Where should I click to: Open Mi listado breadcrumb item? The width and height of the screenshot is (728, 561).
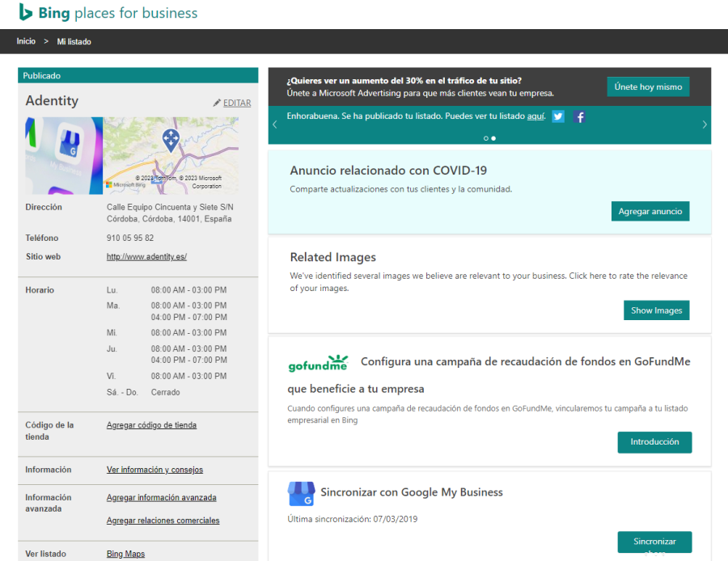[74, 41]
